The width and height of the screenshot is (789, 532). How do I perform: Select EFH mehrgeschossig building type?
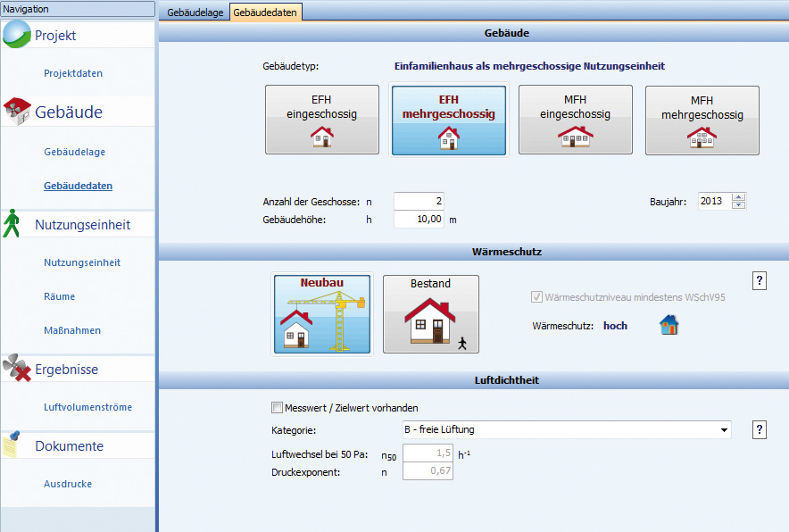449,121
